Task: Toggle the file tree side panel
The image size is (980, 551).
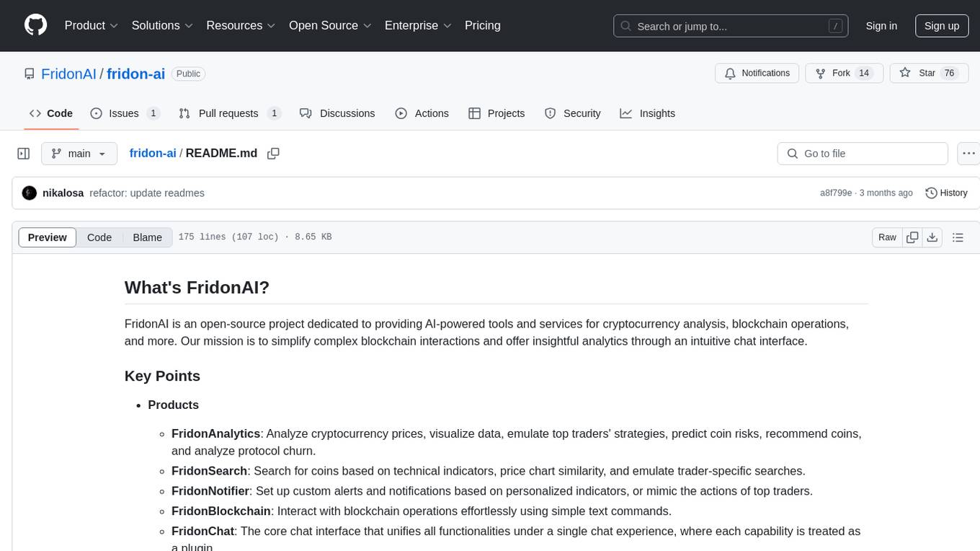Action: tap(24, 154)
